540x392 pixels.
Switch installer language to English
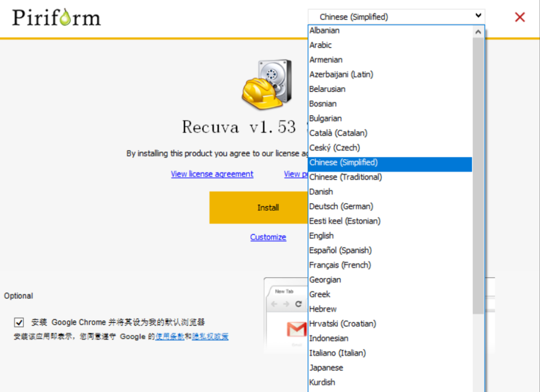coord(390,236)
